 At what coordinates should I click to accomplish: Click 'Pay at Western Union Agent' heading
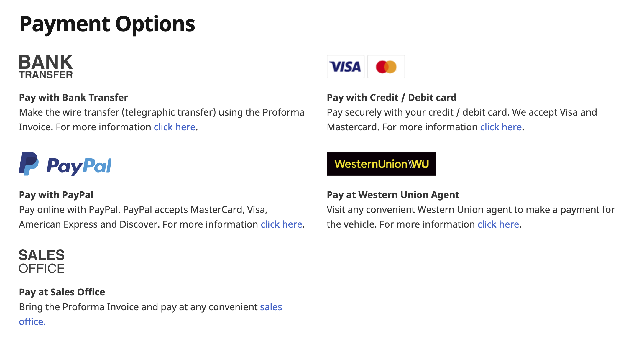point(393,195)
